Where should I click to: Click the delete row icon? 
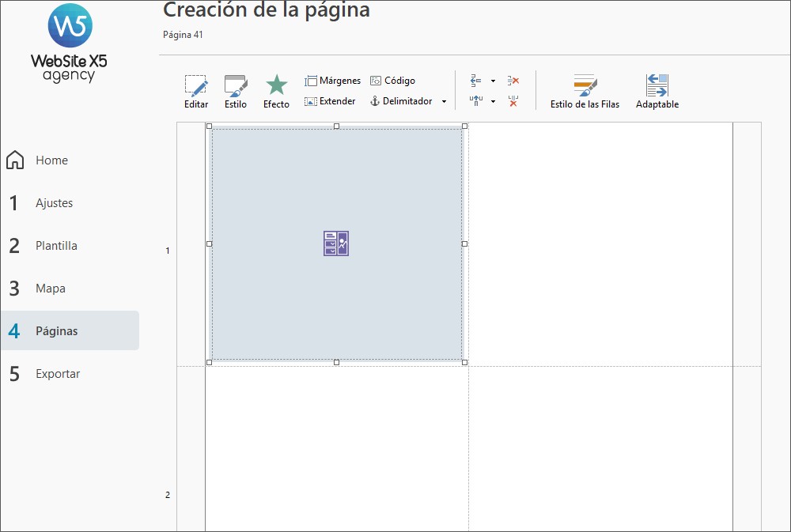(x=513, y=81)
